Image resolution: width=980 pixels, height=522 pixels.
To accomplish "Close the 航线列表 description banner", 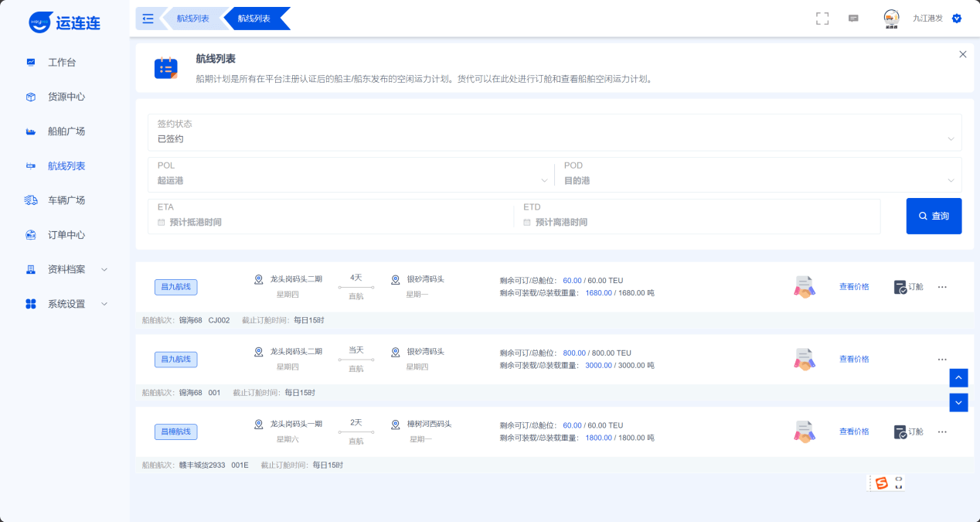I will coord(962,54).
